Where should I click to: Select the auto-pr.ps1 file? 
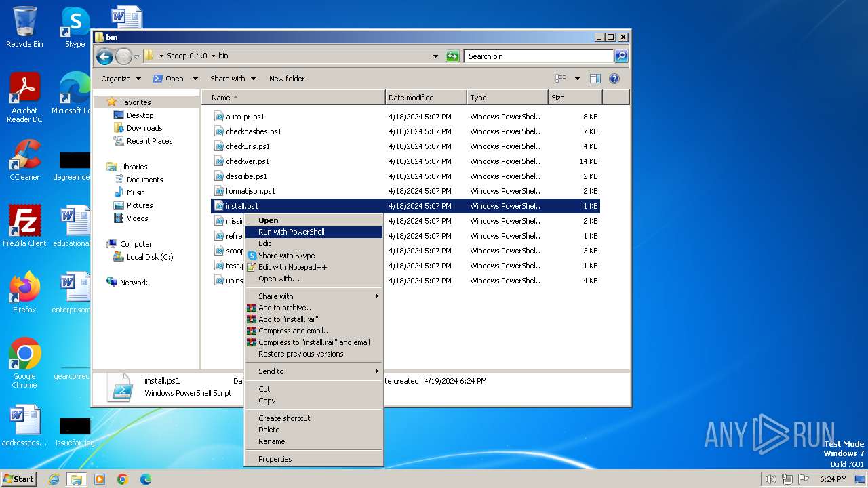tap(406, 117)
